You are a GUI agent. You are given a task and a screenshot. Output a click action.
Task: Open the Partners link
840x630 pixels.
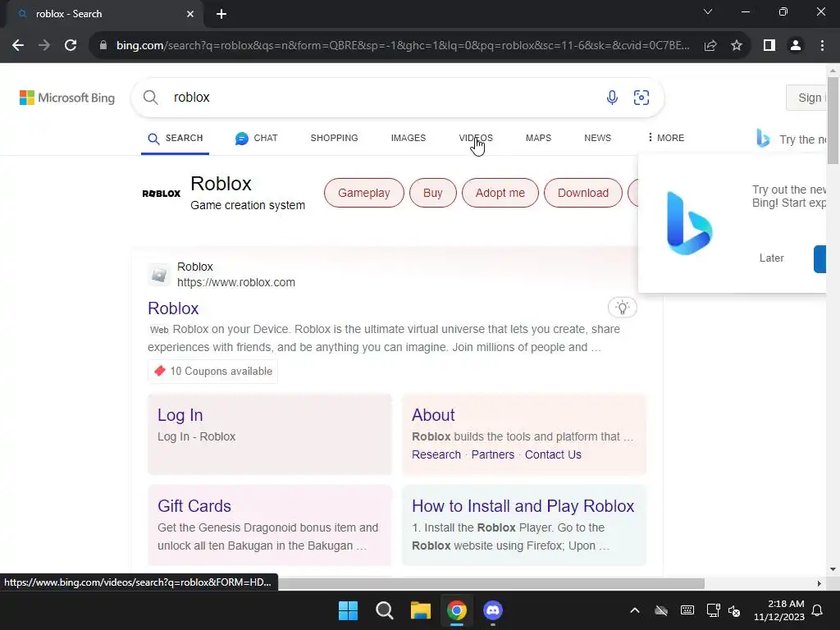[x=493, y=454]
